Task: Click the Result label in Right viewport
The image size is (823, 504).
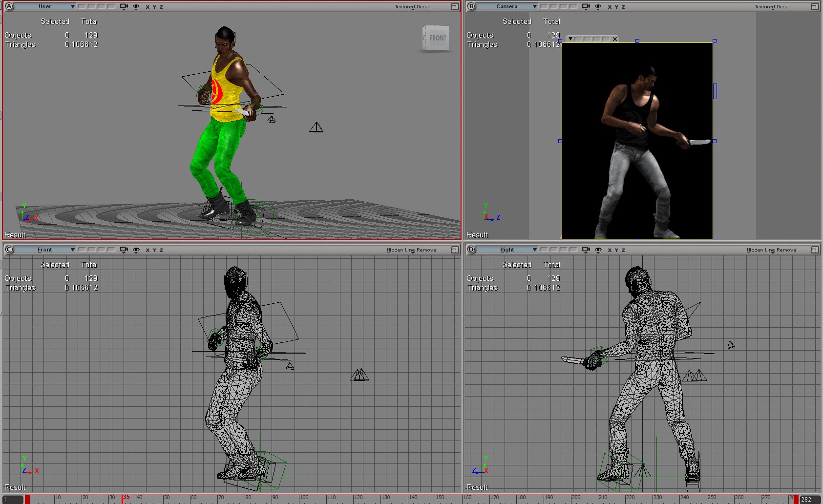Action: coord(477,487)
